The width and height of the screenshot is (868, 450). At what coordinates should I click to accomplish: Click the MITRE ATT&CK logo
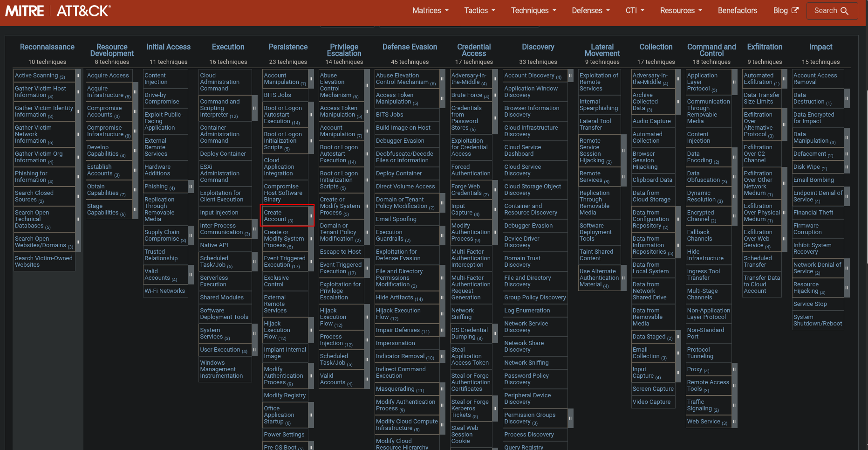[x=56, y=10]
